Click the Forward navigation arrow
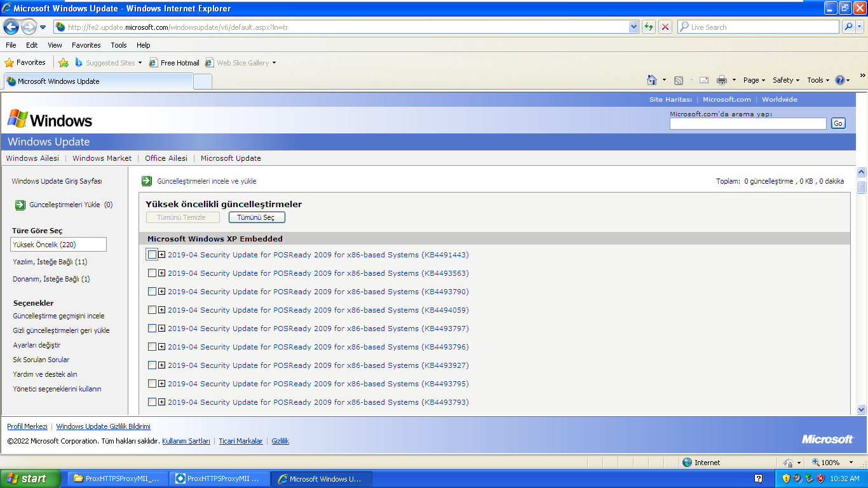Image resolution: width=868 pixels, height=488 pixels. (x=29, y=27)
